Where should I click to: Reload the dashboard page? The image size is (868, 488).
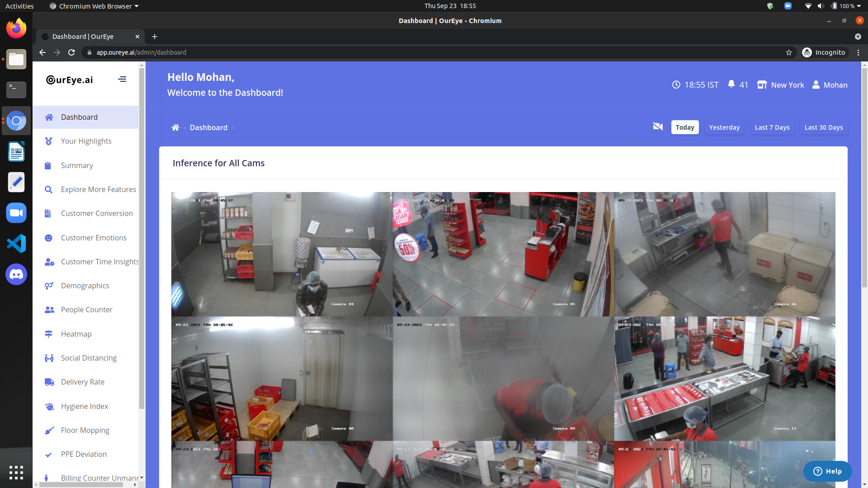[71, 52]
